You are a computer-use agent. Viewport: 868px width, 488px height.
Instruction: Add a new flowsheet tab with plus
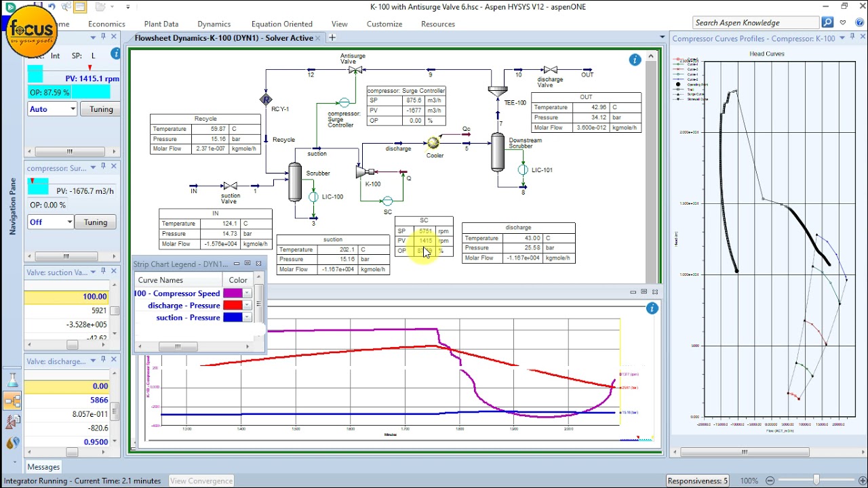point(332,38)
